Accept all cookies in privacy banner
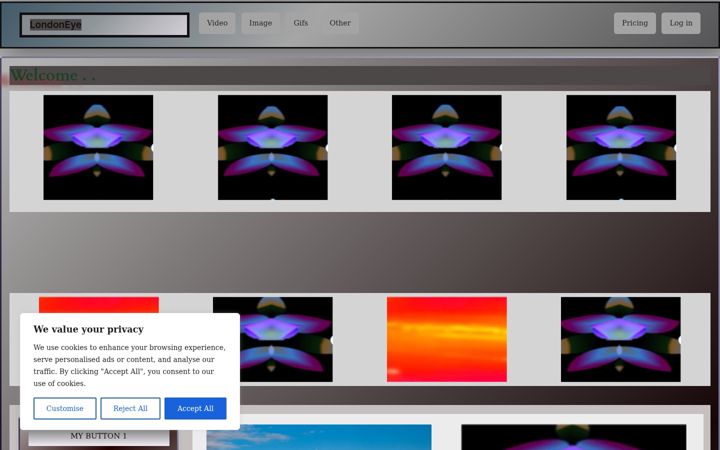The height and width of the screenshot is (450, 720). 196,408
